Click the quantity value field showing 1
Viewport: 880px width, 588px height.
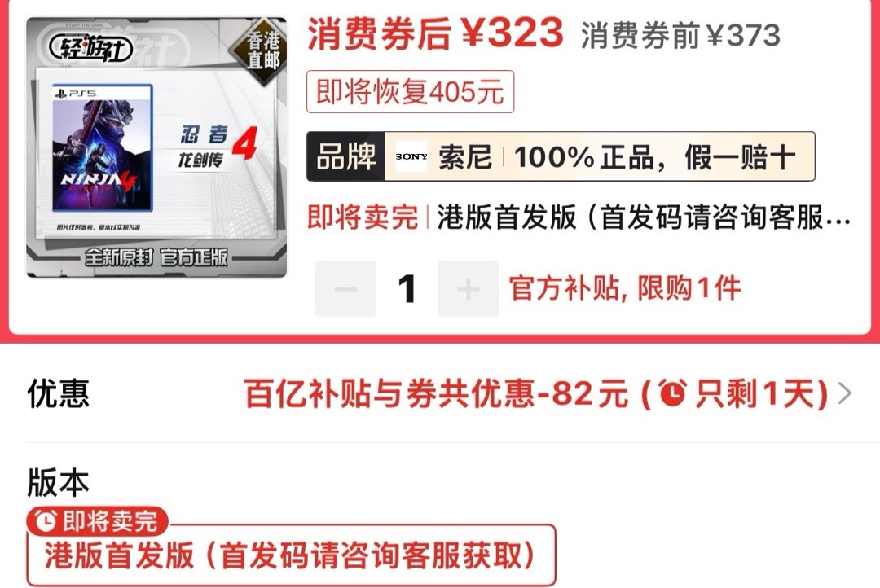click(x=407, y=289)
